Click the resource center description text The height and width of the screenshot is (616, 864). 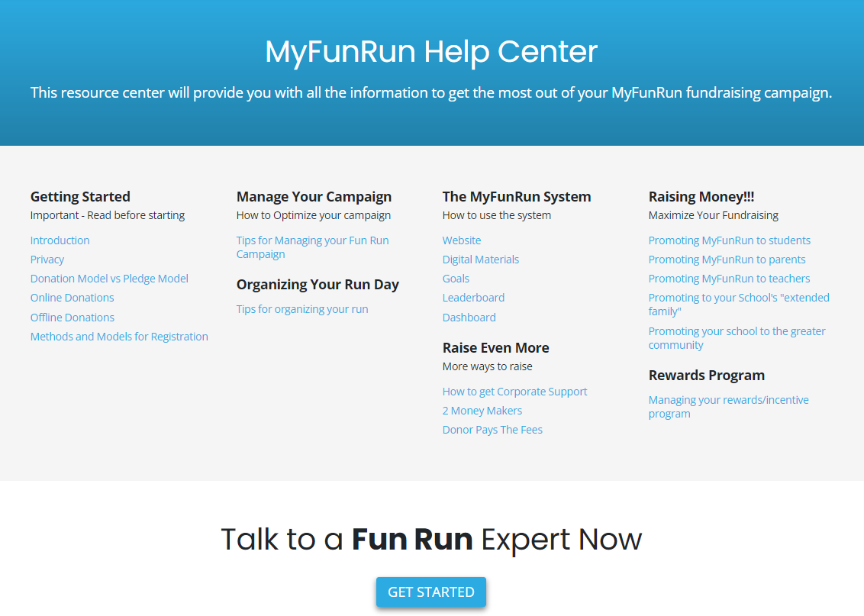tap(431, 92)
